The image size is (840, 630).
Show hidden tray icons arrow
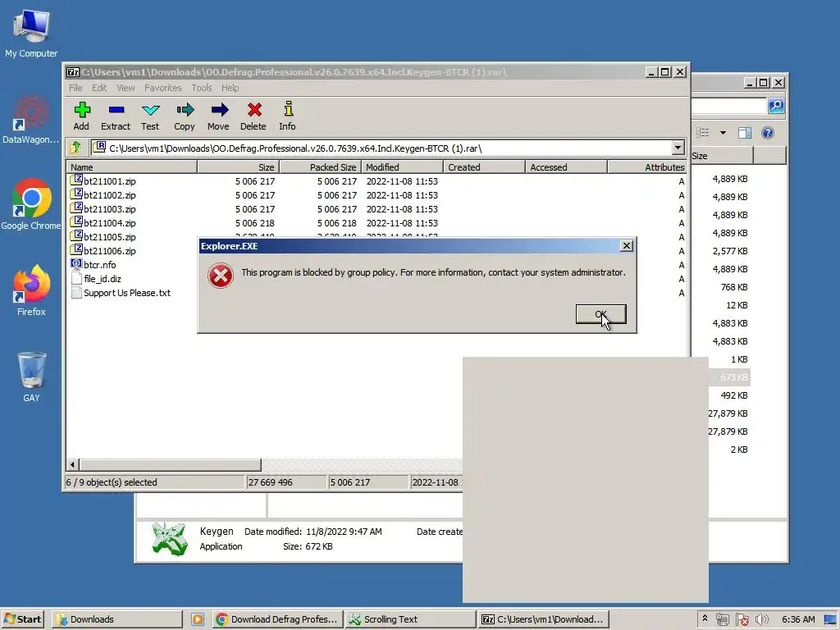tap(705, 619)
